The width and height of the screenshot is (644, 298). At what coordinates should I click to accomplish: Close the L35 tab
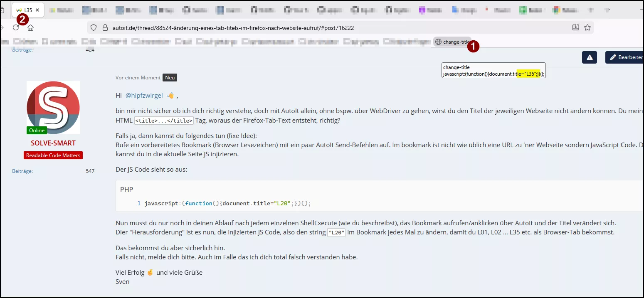[37, 10]
